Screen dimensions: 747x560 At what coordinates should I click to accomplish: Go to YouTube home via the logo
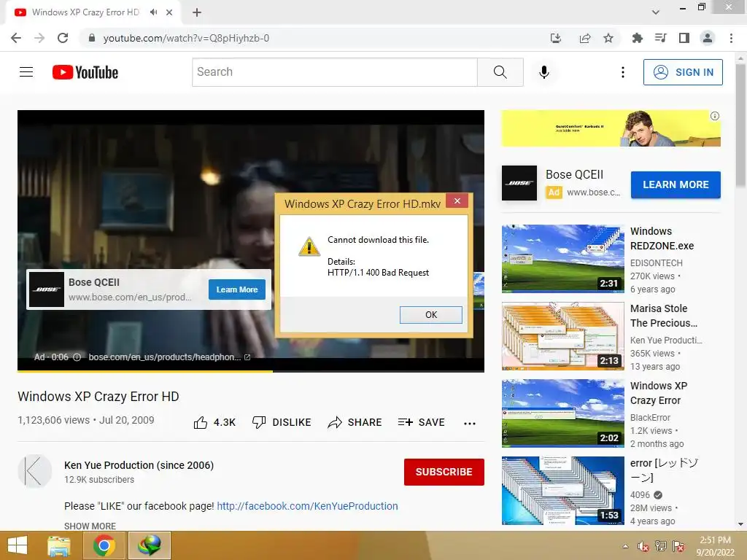[x=85, y=72]
